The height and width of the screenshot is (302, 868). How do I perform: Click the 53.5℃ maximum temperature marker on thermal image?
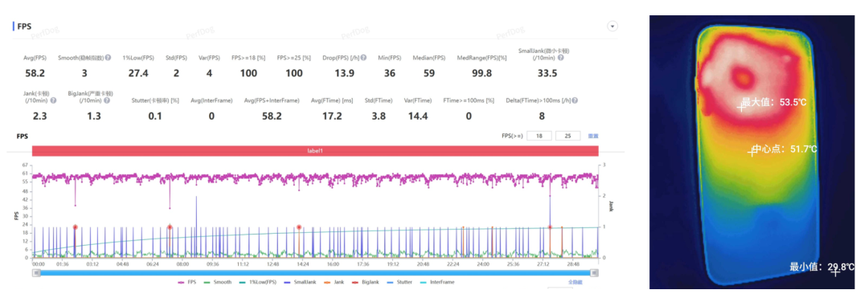(x=741, y=108)
